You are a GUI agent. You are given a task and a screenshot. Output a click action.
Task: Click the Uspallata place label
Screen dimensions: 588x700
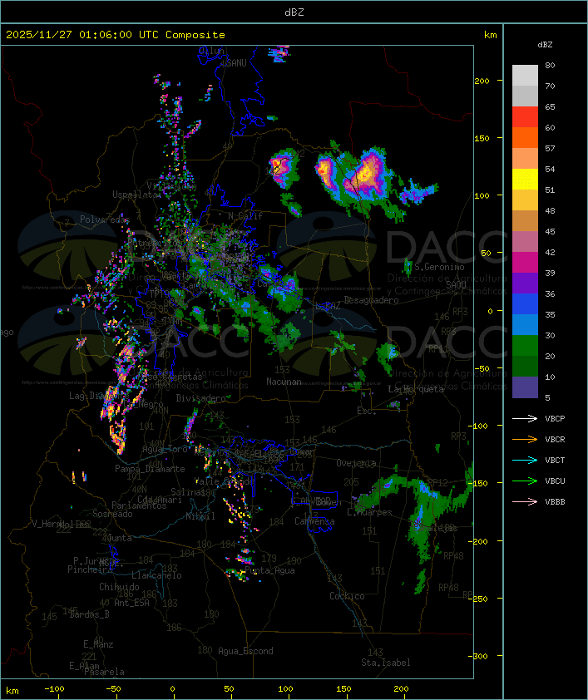pyautogui.click(x=136, y=195)
